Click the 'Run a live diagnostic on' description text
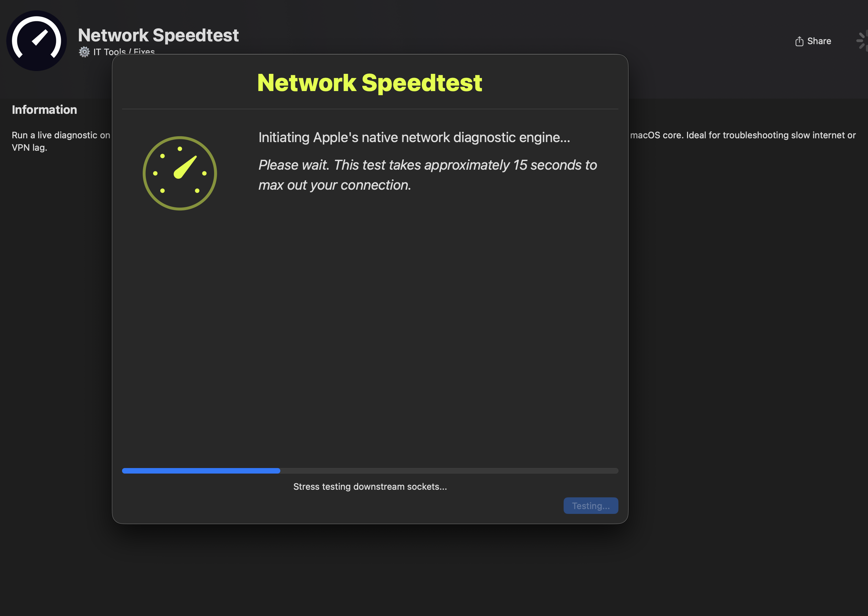The image size is (868, 616). [61, 135]
